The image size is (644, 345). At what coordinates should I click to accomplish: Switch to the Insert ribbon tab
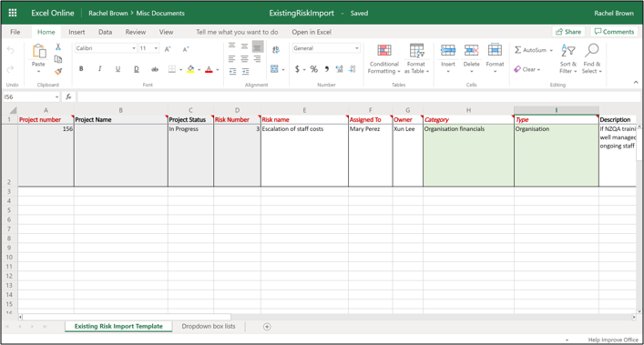pyautogui.click(x=77, y=32)
